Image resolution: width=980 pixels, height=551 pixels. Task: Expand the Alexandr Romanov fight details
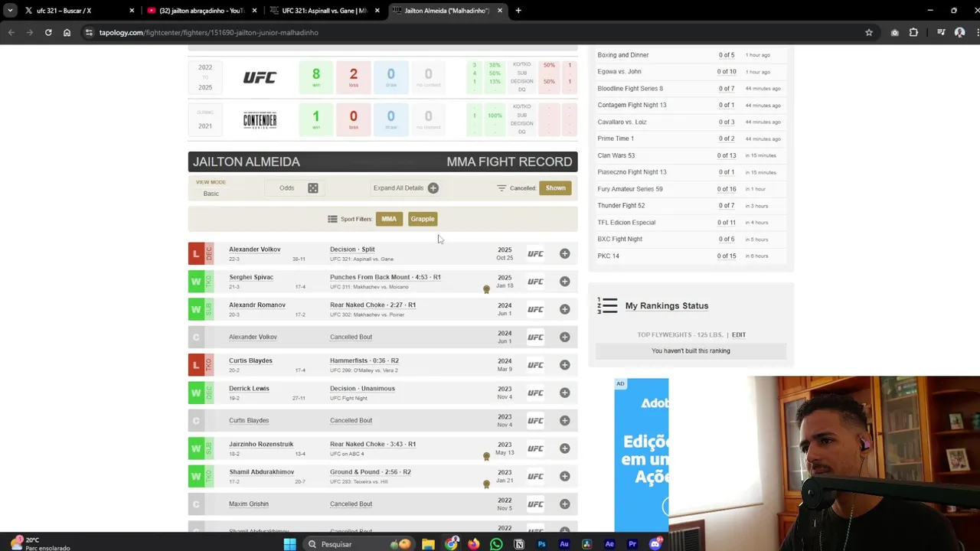click(x=564, y=309)
